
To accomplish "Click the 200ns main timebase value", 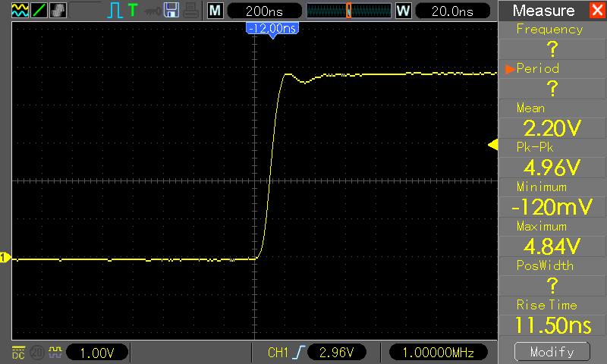I will (264, 11).
